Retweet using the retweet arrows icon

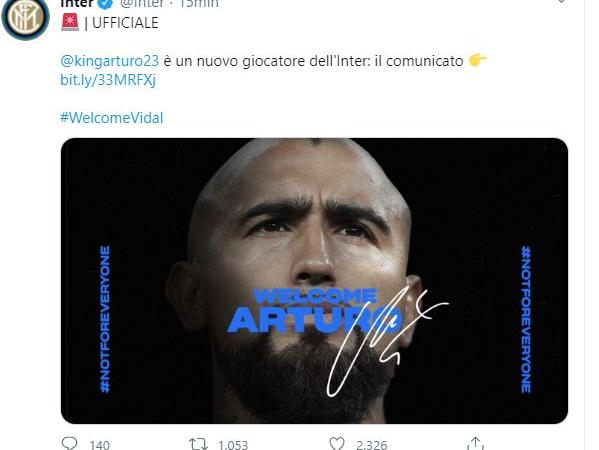point(199,444)
